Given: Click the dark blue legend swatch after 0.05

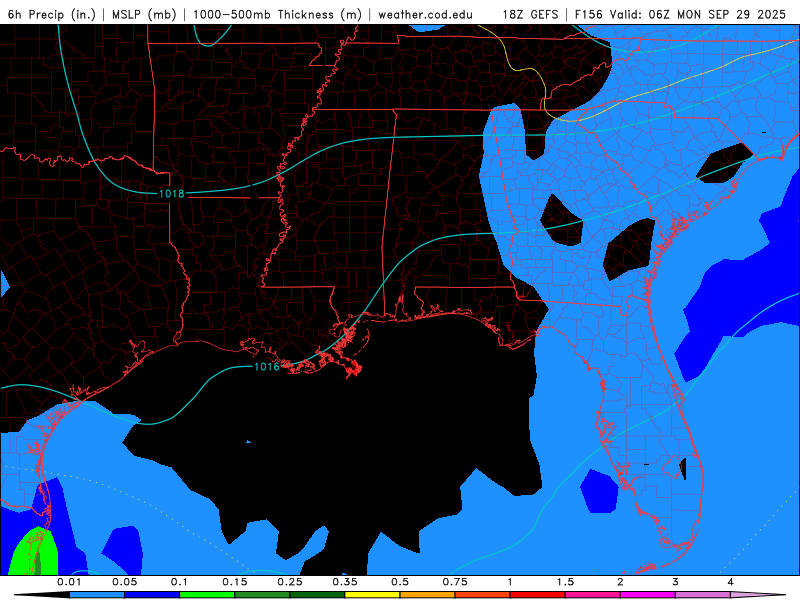Looking at the screenshot, I should [152, 595].
